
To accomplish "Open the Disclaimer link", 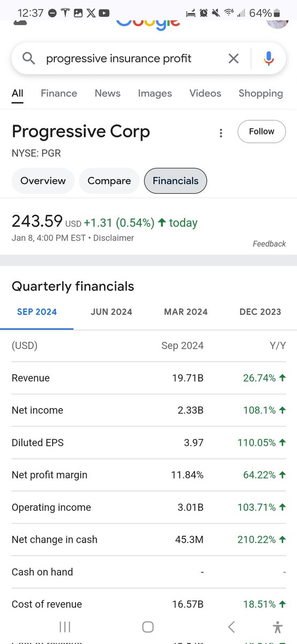I will coord(114,238).
